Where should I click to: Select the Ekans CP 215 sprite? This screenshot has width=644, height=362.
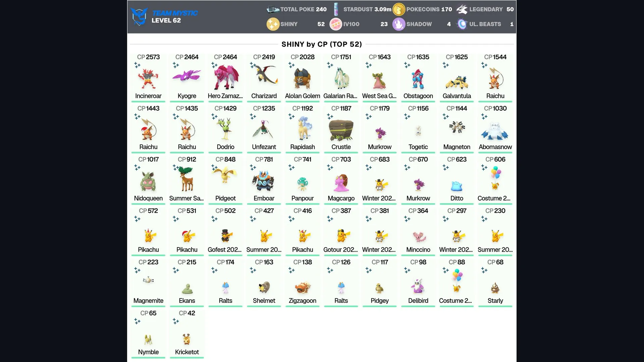(x=187, y=289)
